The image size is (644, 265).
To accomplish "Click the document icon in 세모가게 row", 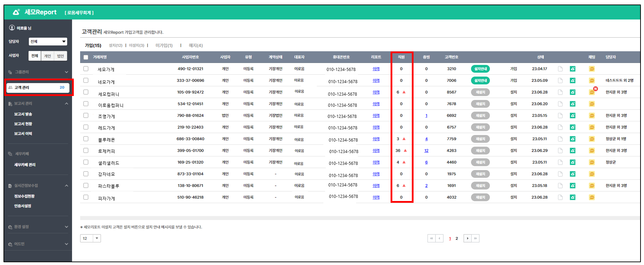I will click(x=560, y=69).
